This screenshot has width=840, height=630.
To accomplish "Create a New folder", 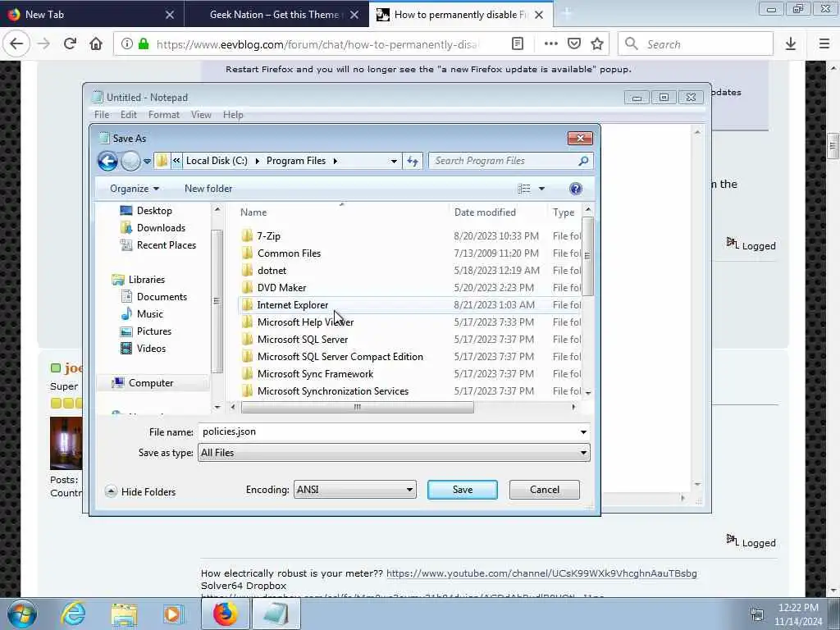I will click(208, 189).
